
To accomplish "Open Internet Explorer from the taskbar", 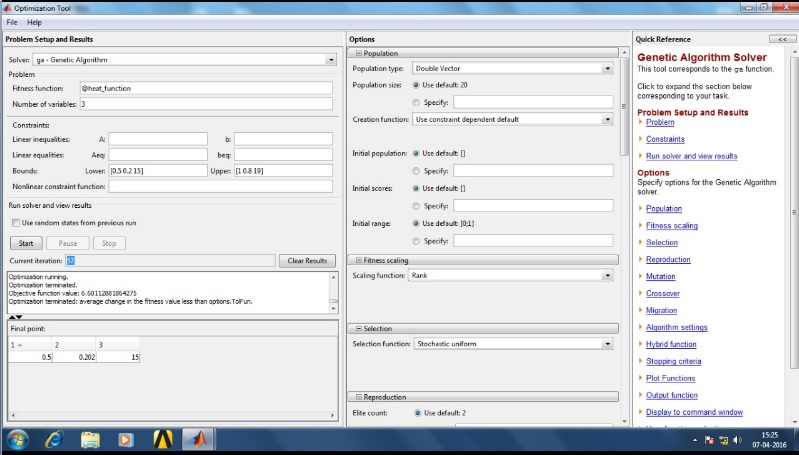I will tap(54, 439).
